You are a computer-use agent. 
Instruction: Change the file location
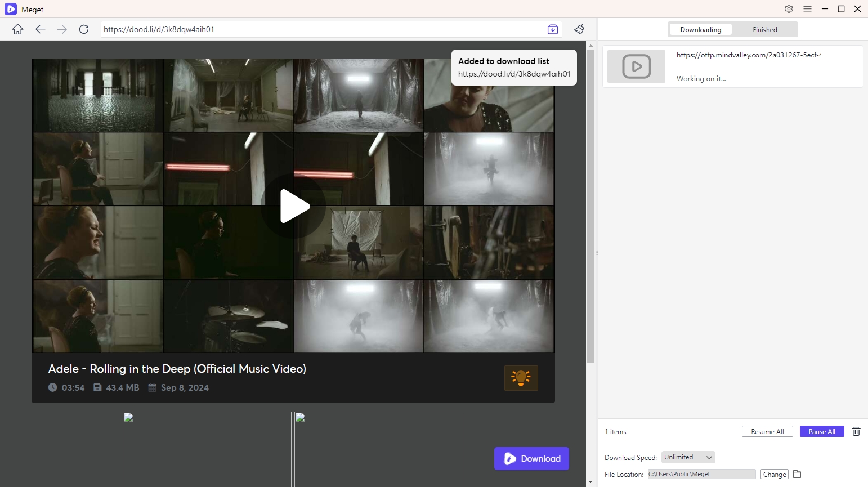click(x=774, y=474)
